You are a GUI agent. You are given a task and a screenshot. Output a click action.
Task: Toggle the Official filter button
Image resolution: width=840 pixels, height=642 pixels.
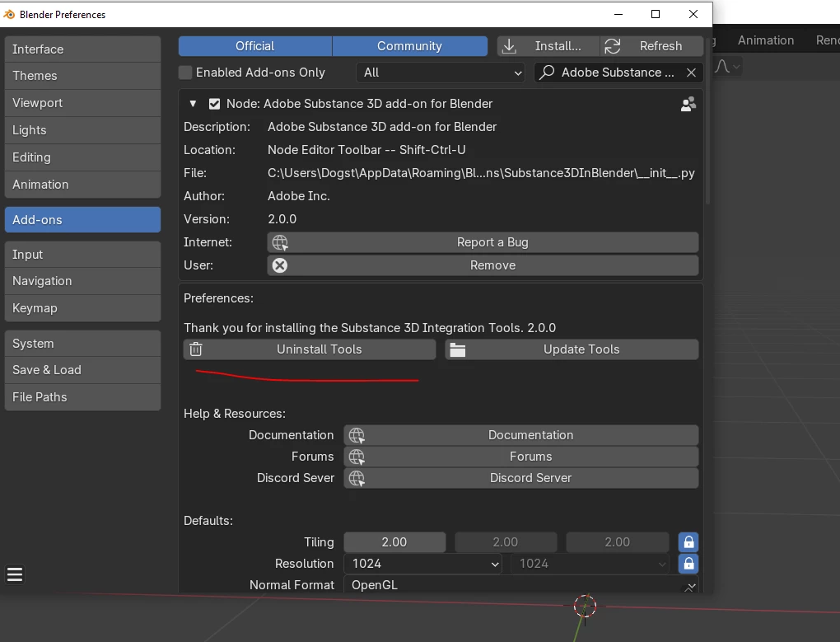pos(255,46)
